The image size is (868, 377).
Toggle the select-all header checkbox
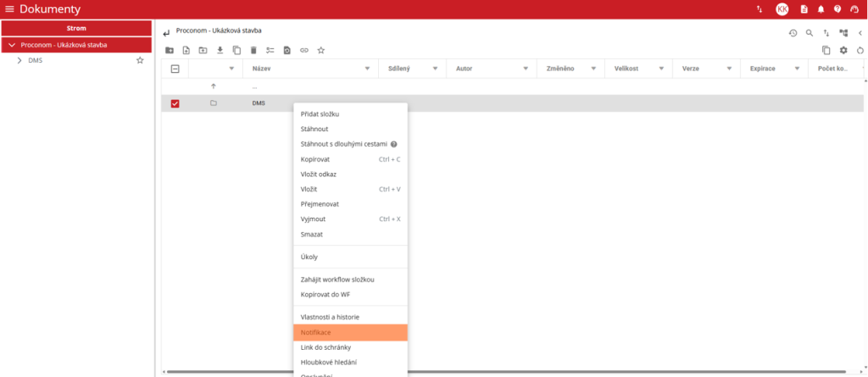[175, 69]
